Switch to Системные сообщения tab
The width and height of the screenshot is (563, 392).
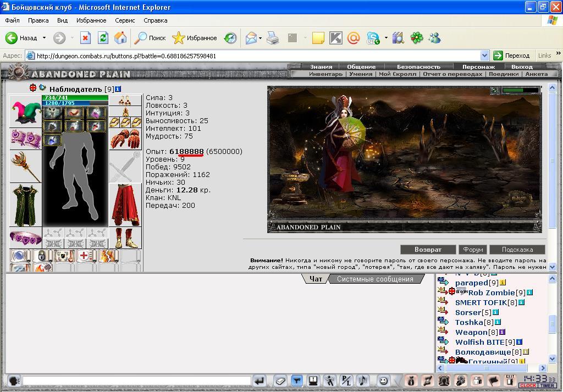pyautogui.click(x=375, y=279)
